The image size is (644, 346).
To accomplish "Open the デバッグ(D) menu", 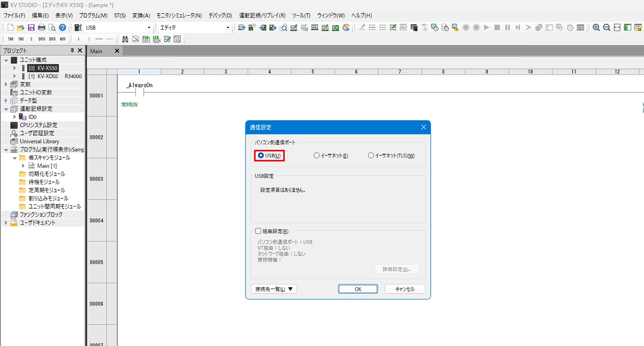I will tap(220, 16).
